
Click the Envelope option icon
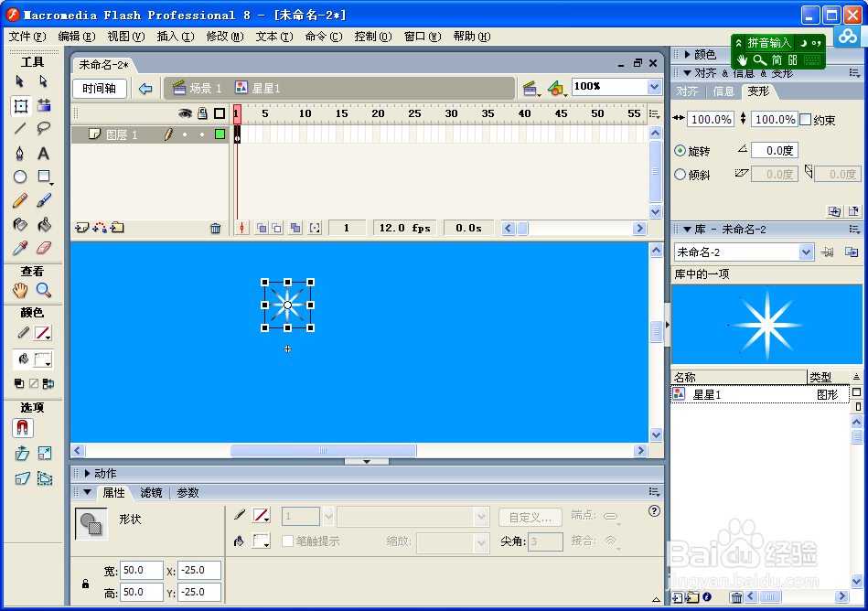coord(44,478)
